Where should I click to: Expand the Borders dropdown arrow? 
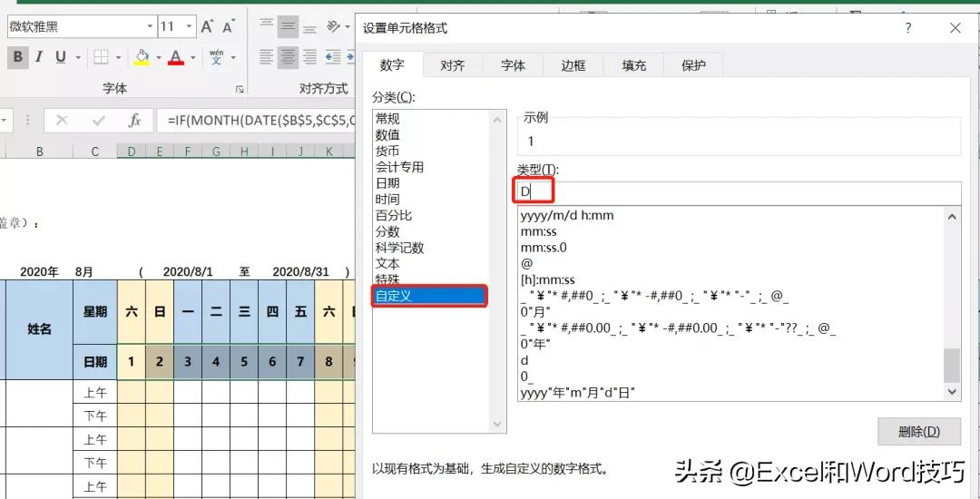tap(118, 57)
